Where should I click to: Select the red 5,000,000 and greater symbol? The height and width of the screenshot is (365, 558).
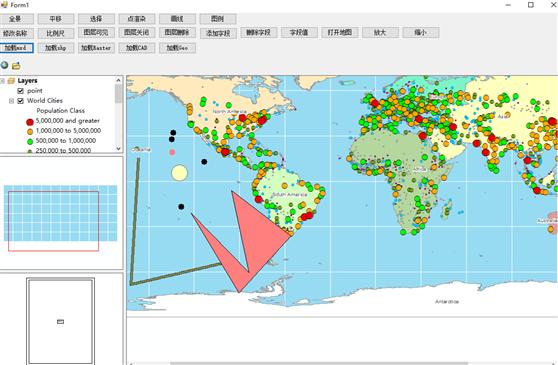point(30,122)
